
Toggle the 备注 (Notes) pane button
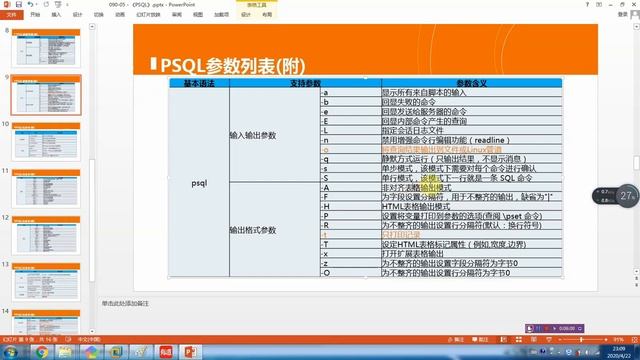456,339
